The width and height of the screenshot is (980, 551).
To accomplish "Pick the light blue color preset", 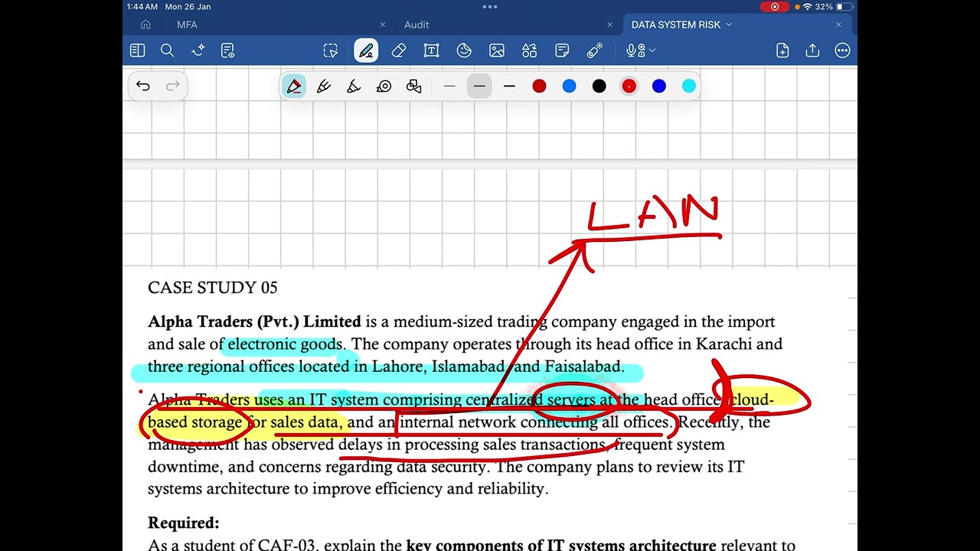I will pyautogui.click(x=569, y=86).
